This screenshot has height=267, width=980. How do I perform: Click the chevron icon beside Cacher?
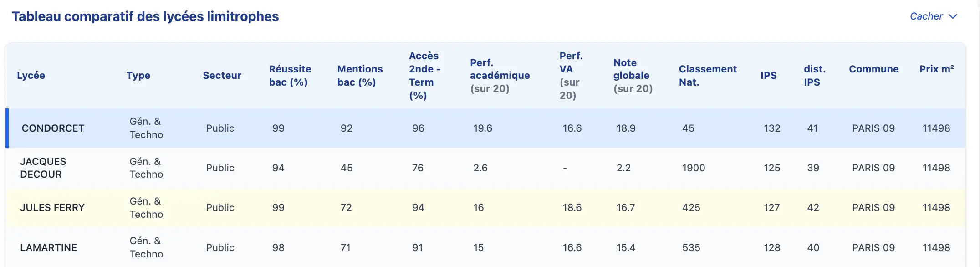tap(953, 16)
